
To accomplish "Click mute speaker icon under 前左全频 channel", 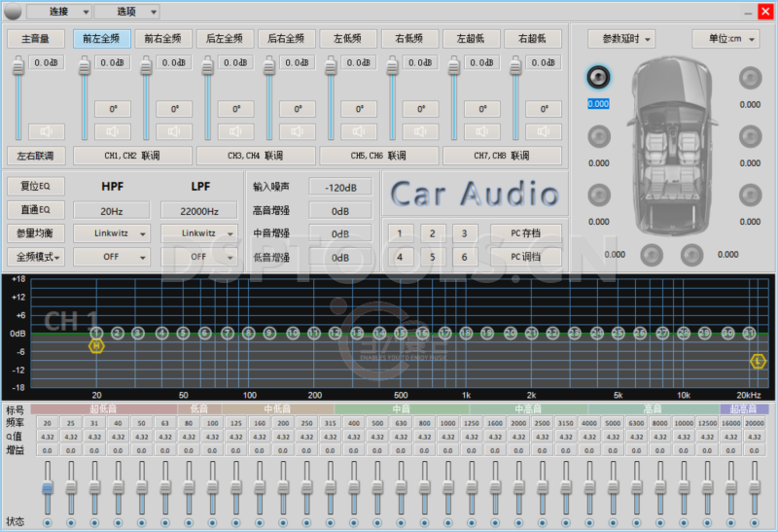I will (x=112, y=131).
